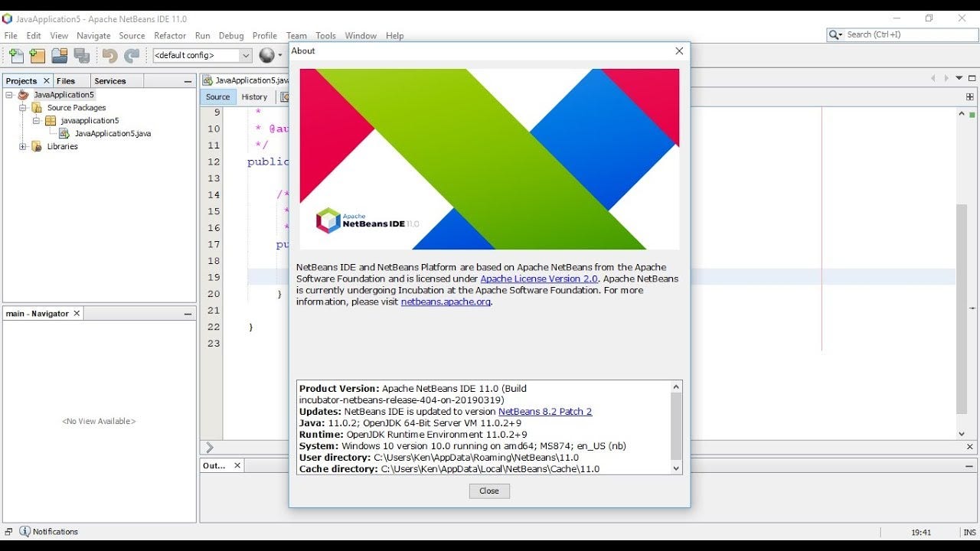The width and height of the screenshot is (980, 551).
Task: Click the JavaApplication5.java file icon in tree
Action: click(64, 134)
